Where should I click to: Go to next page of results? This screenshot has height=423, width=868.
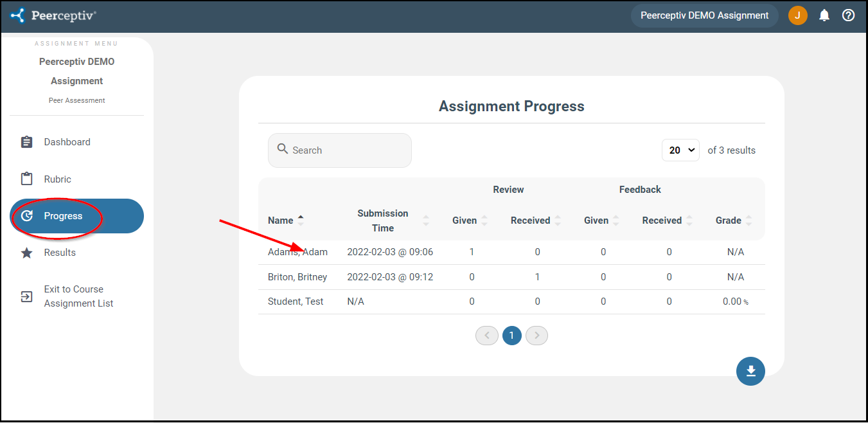pos(536,336)
